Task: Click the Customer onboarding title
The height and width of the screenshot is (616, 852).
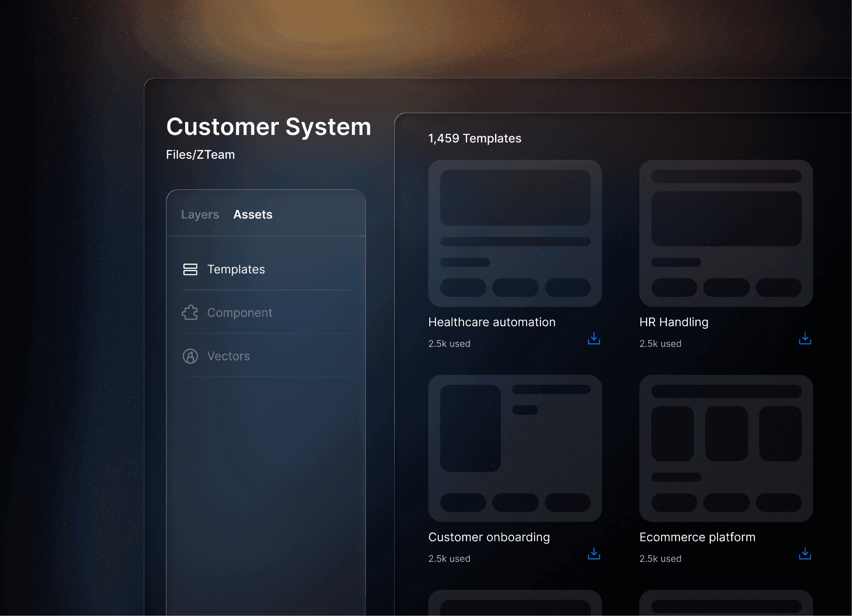Action: pos(489,537)
